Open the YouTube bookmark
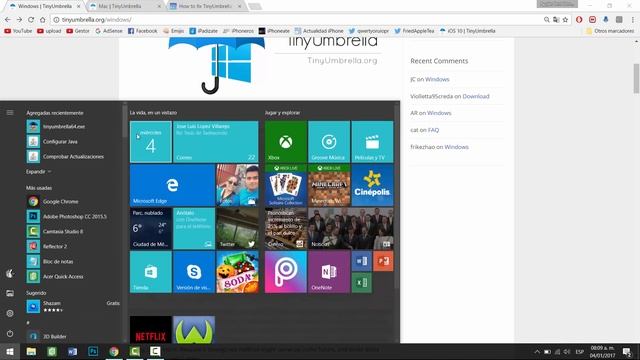Image resolution: width=640 pixels, height=360 pixels. 18,31
